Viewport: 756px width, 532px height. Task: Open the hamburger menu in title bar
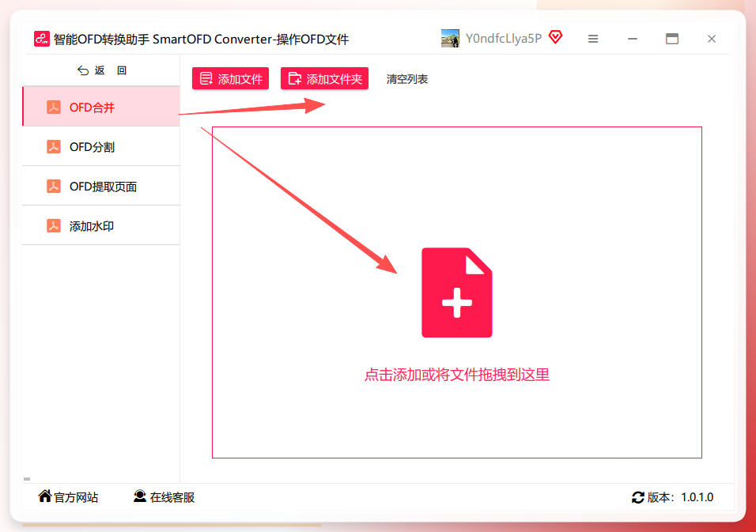click(593, 39)
